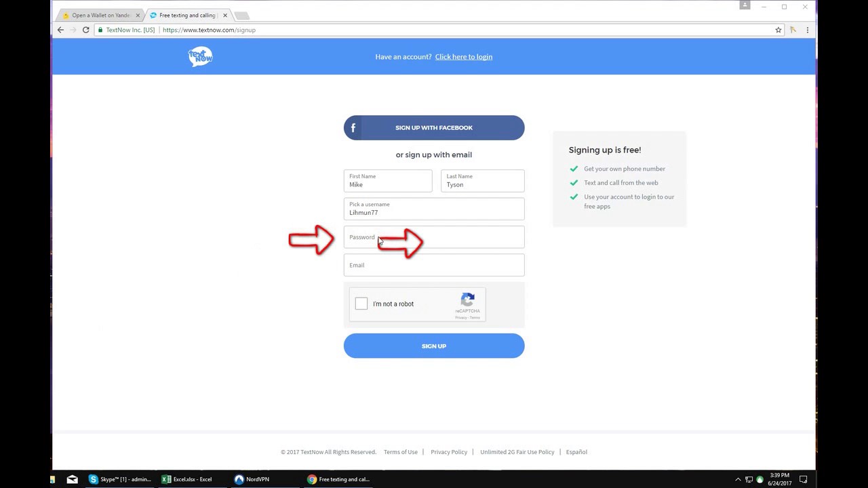Submit form with Sign Up button

coord(434,346)
